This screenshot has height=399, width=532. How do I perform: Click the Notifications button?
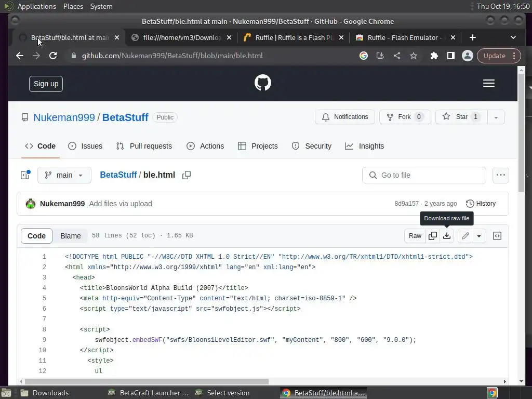(x=345, y=117)
